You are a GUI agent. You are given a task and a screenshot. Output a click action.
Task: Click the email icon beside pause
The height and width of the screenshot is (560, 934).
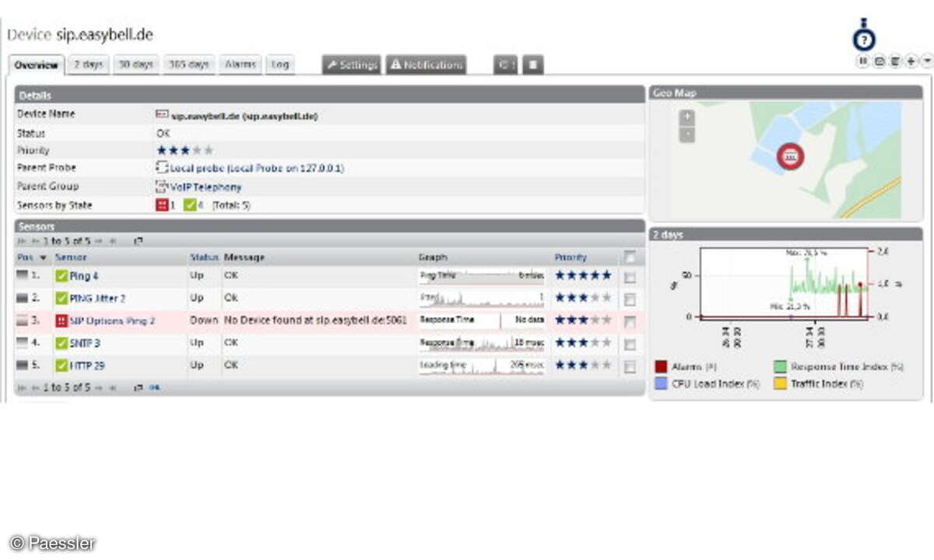(x=880, y=61)
